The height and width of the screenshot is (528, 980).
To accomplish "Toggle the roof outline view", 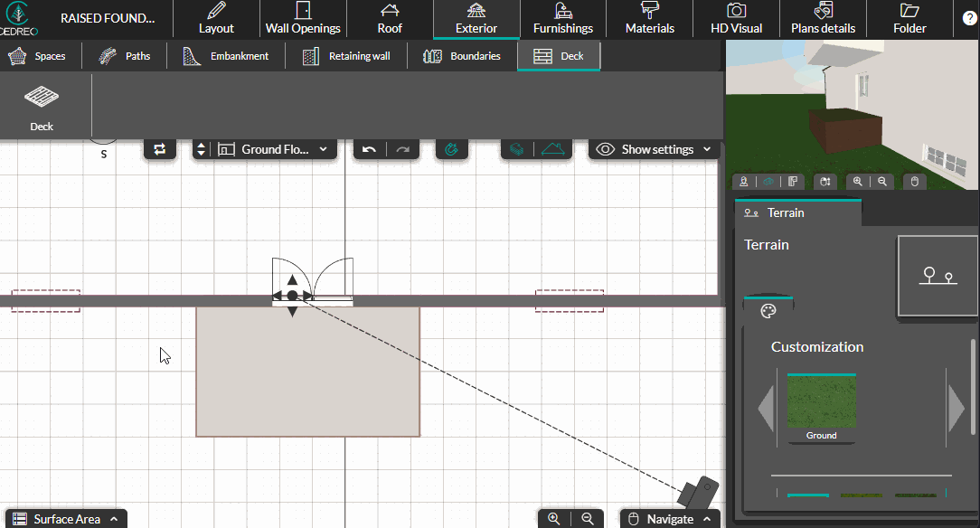I will [x=554, y=149].
